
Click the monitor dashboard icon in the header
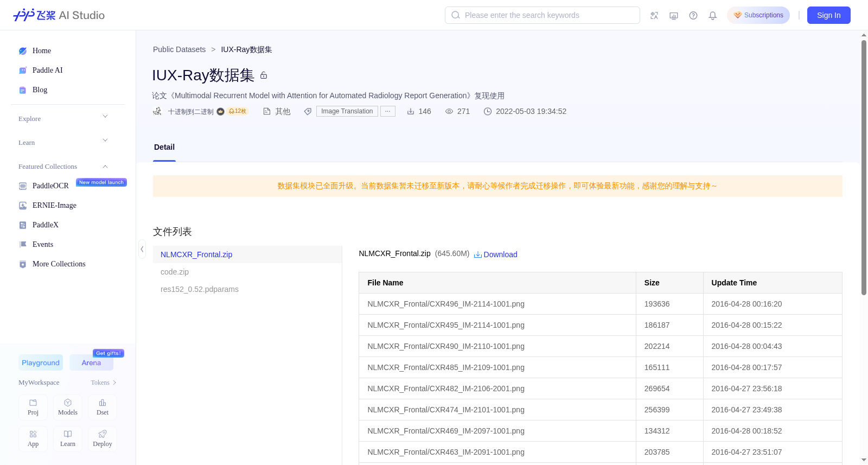pyautogui.click(x=674, y=16)
